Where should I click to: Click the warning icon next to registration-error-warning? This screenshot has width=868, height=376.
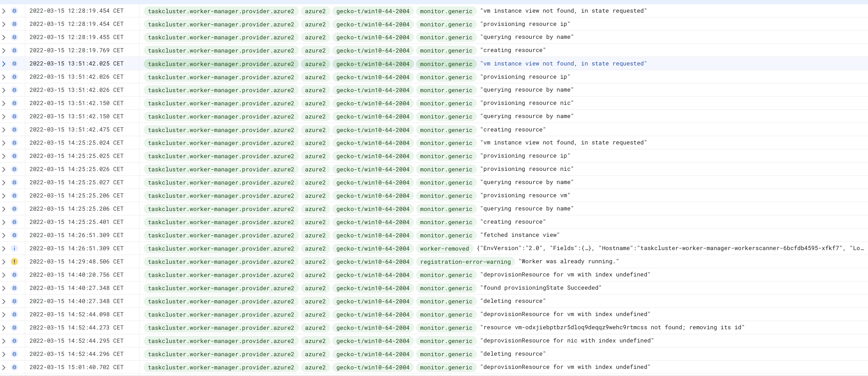coord(14,261)
